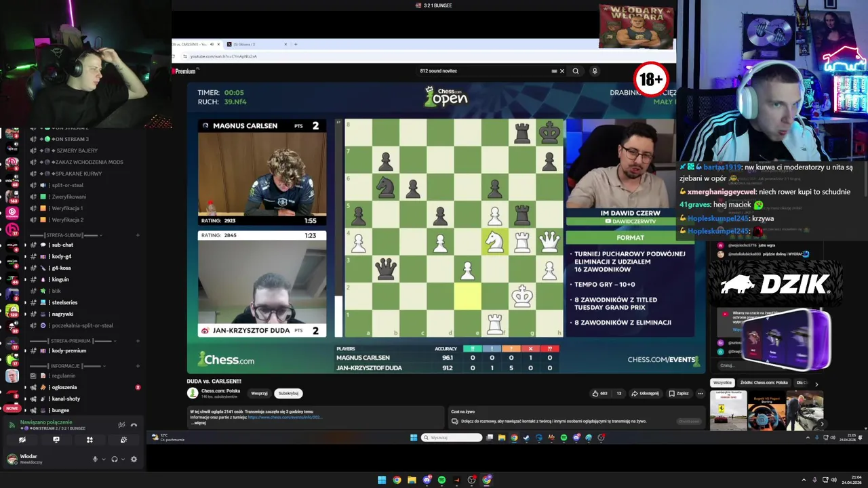Expand description with ...więcej
Image resolution: width=868 pixels, height=488 pixels.
(199, 422)
